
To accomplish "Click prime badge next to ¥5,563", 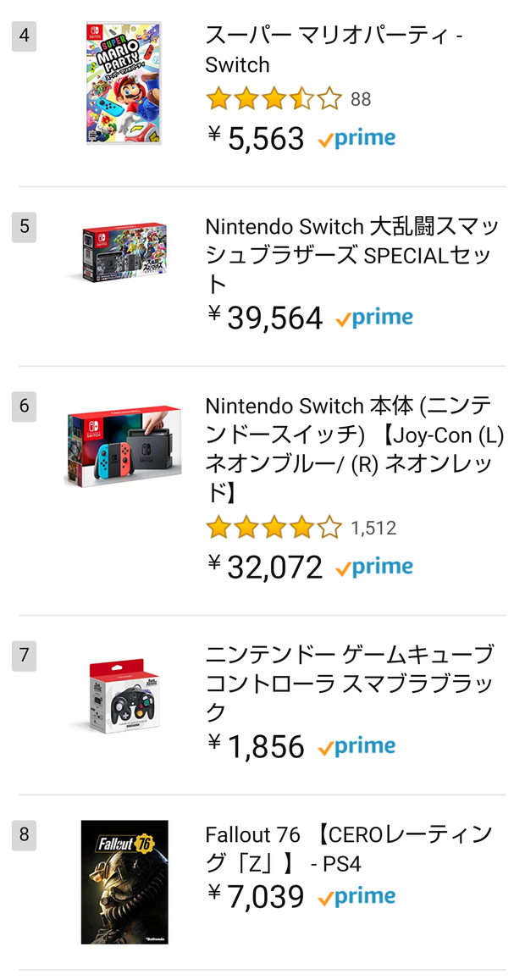I will (356, 139).
